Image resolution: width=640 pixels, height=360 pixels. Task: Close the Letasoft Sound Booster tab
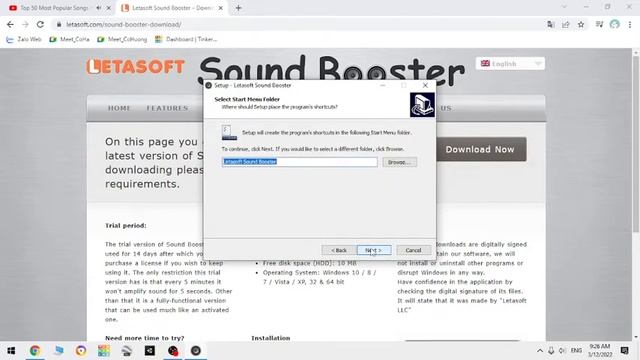coord(220,8)
